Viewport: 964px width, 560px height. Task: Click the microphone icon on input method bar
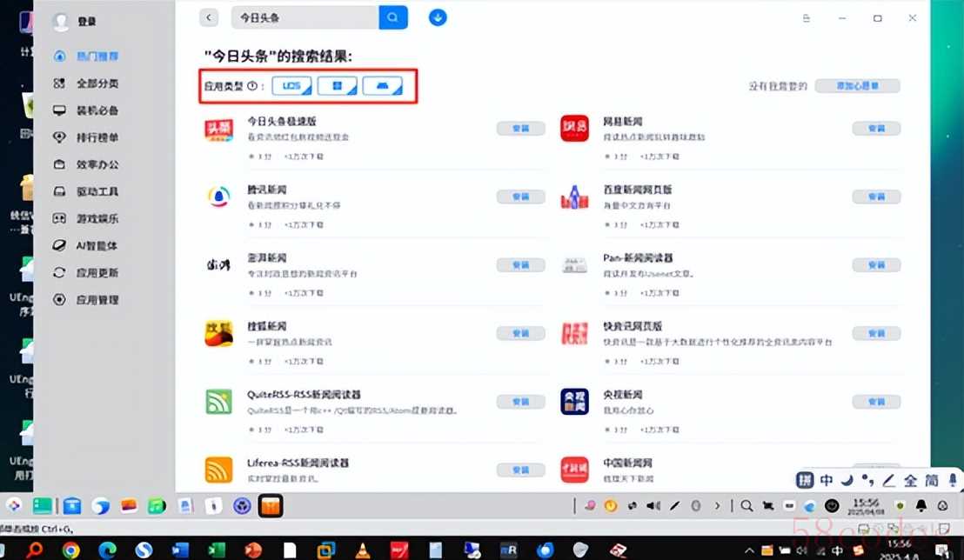click(x=953, y=480)
